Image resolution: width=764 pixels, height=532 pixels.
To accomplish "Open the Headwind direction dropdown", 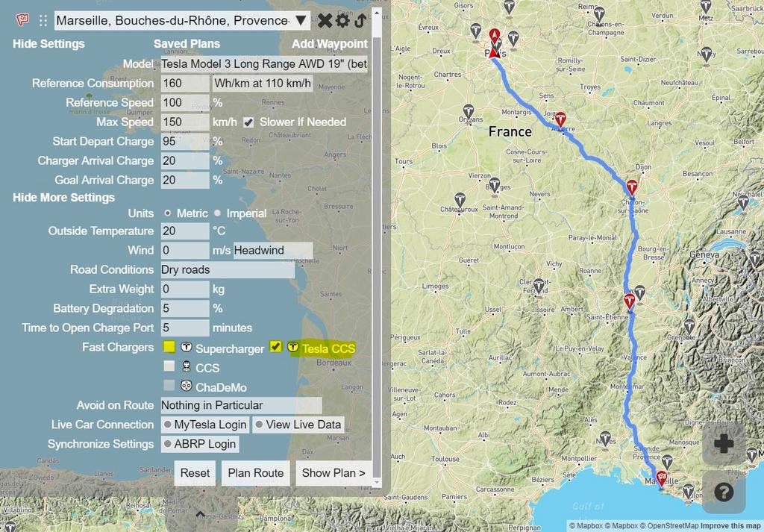I will [273, 251].
